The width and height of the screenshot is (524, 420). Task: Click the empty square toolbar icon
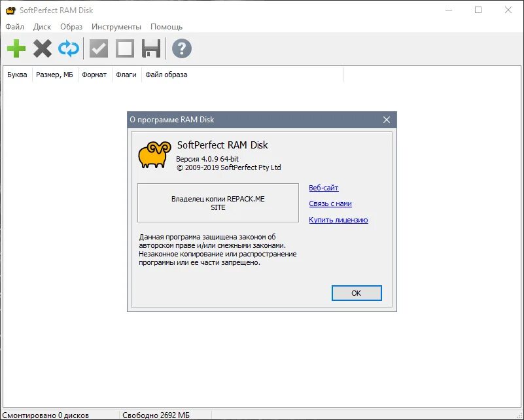click(125, 48)
